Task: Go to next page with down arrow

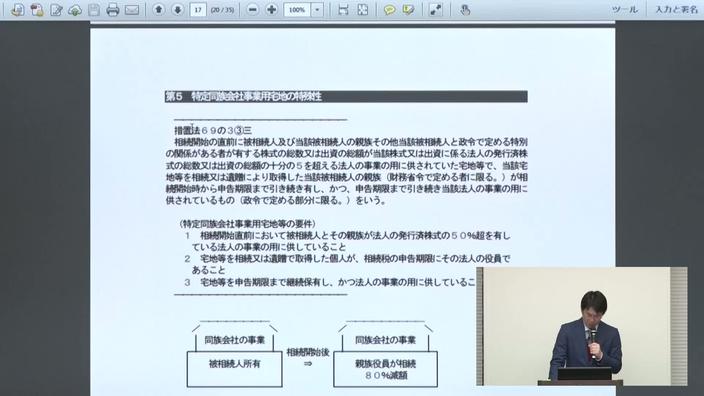Action: click(x=177, y=9)
